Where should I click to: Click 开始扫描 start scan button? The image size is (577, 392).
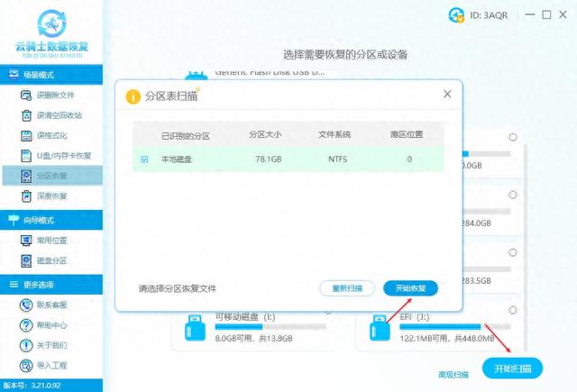tap(513, 369)
